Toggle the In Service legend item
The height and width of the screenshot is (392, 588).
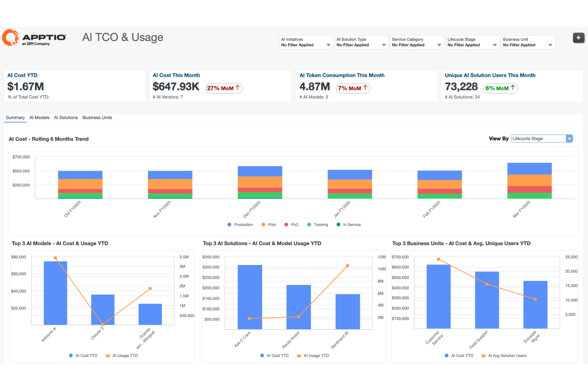(x=349, y=225)
